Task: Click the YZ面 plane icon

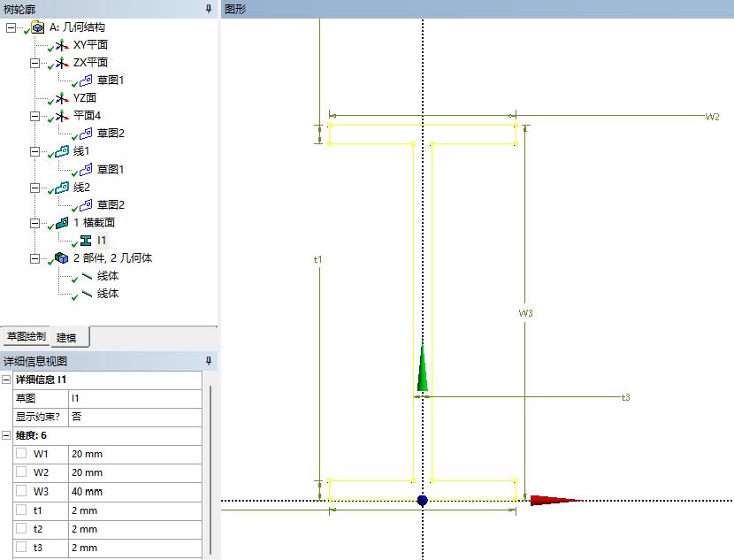Action: pos(61,98)
